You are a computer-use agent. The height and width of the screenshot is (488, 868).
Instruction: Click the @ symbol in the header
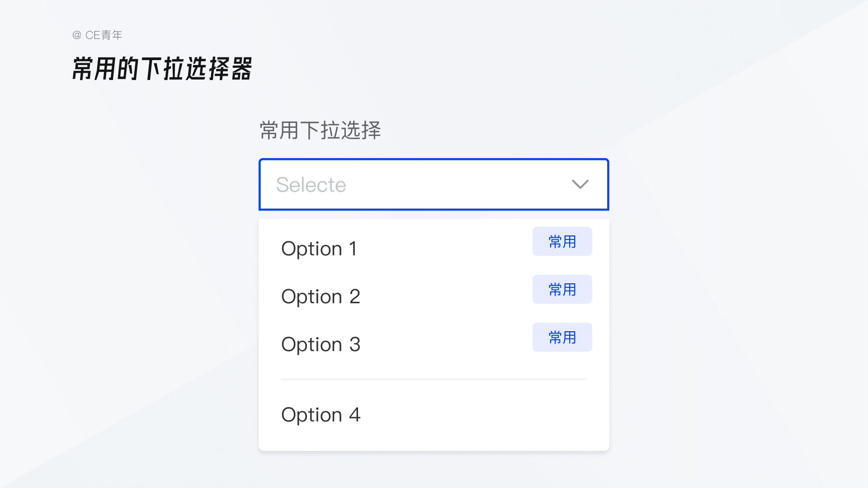77,35
